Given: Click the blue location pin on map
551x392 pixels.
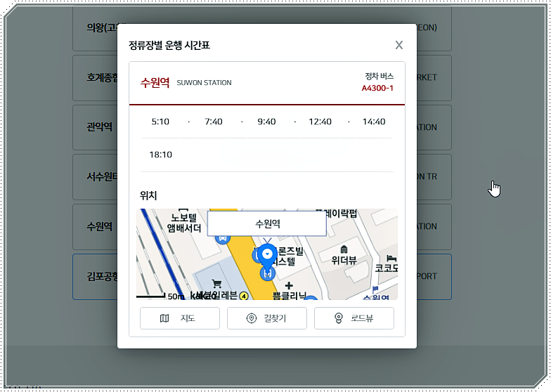Looking at the screenshot, I should 268,259.
